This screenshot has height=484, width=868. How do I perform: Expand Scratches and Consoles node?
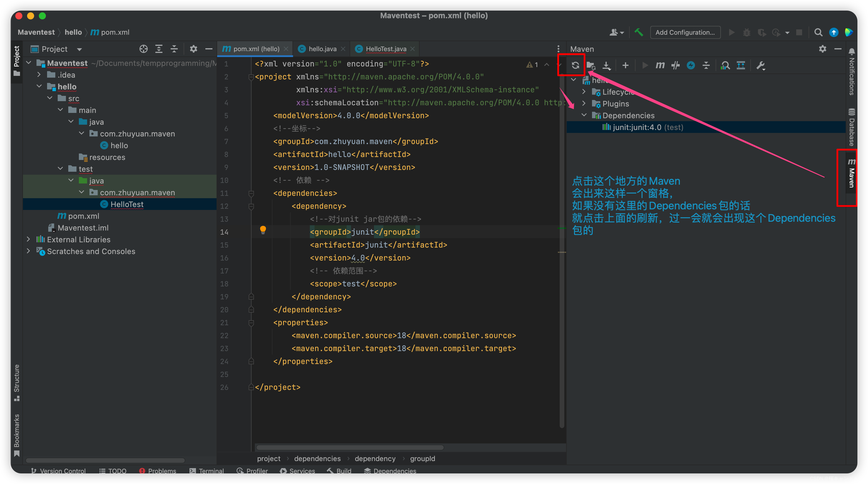click(x=28, y=251)
